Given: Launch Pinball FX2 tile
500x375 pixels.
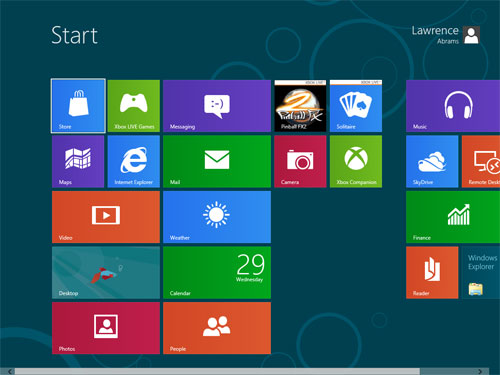Looking at the screenshot, I should (300, 106).
